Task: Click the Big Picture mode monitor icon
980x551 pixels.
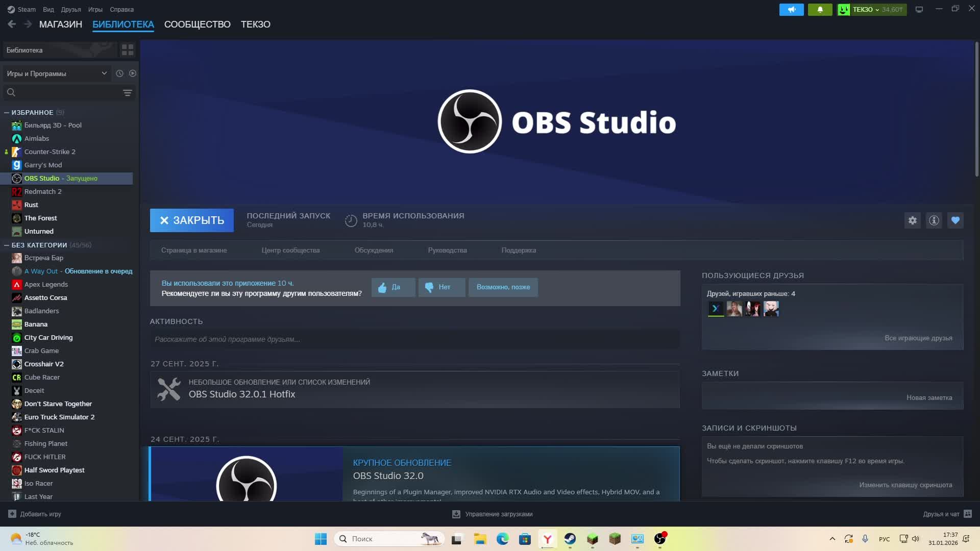Action: [x=919, y=10]
